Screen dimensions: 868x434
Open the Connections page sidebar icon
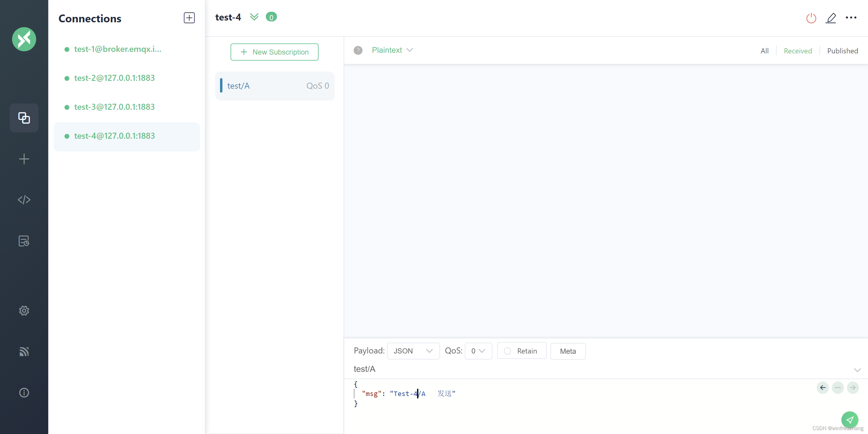point(24,118)
